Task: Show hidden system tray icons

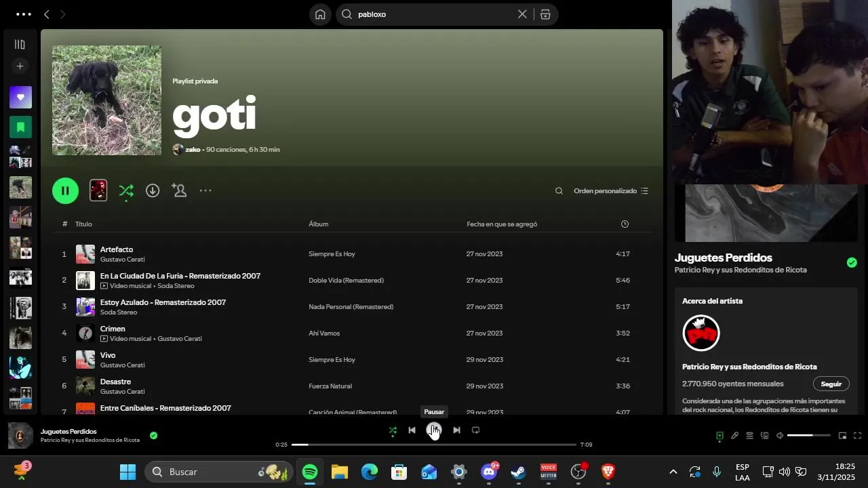Action: click(673, 472)
